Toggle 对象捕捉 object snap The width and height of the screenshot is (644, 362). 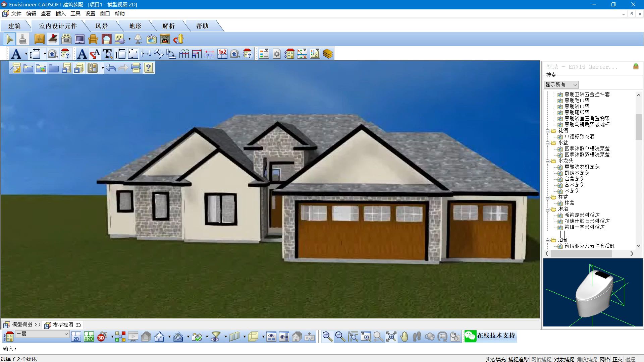[x=564, y=359]
